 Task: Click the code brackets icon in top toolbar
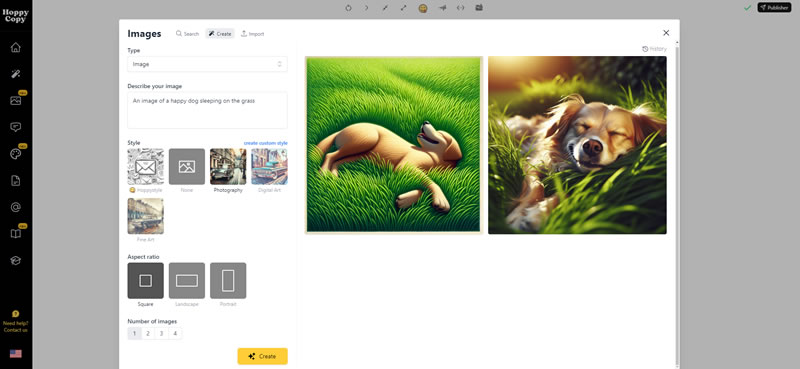tap(460, 8)
